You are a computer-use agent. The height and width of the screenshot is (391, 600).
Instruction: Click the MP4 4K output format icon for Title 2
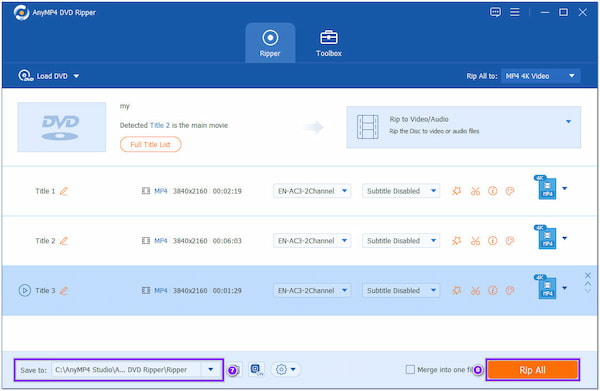(x=546, y=237)
